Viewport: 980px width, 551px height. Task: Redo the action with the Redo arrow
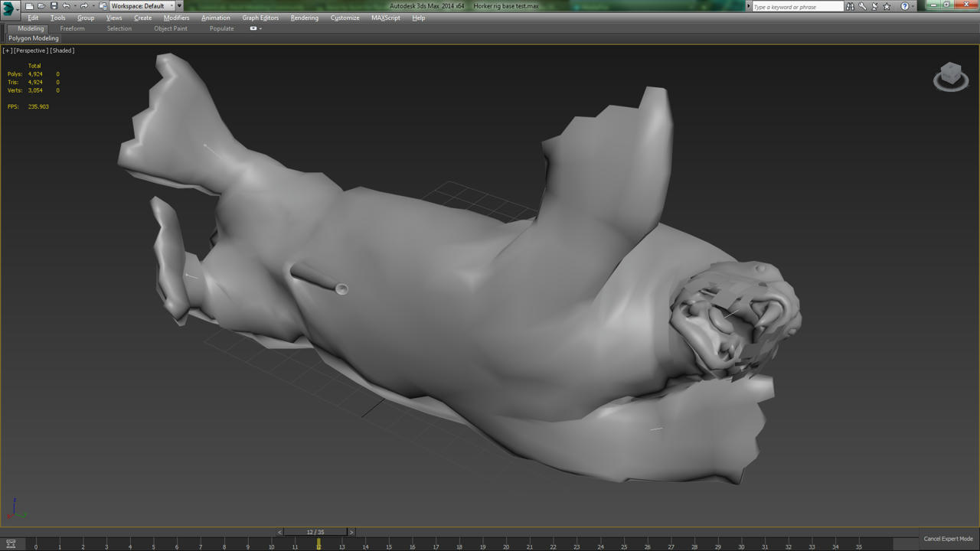pos(84,6)
